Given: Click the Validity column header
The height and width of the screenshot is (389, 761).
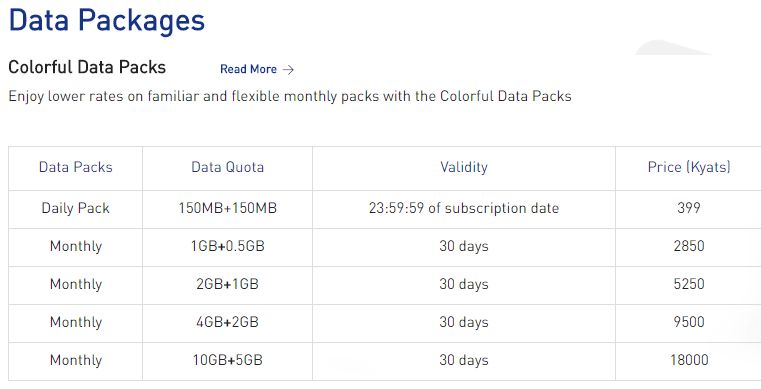Looking at the screenshot, I should point(464,167).
